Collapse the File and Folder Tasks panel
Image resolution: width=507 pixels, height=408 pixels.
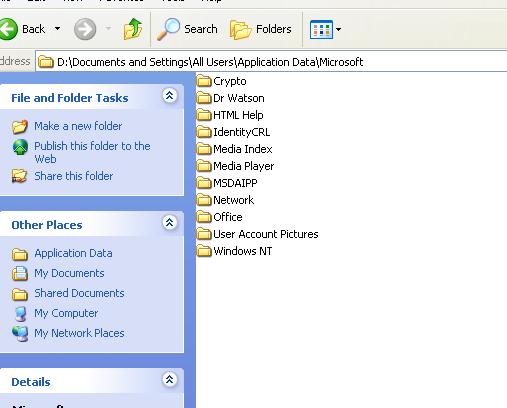coord(169,96)
